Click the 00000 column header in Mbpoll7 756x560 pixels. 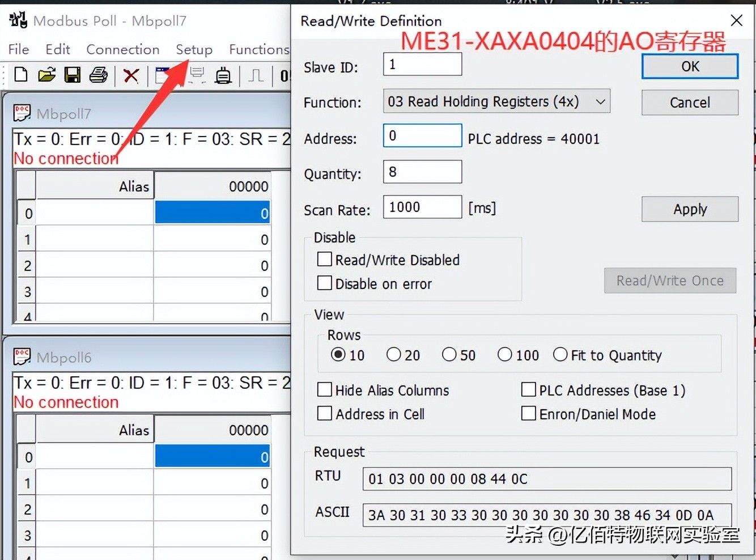[x=213, y=186]
